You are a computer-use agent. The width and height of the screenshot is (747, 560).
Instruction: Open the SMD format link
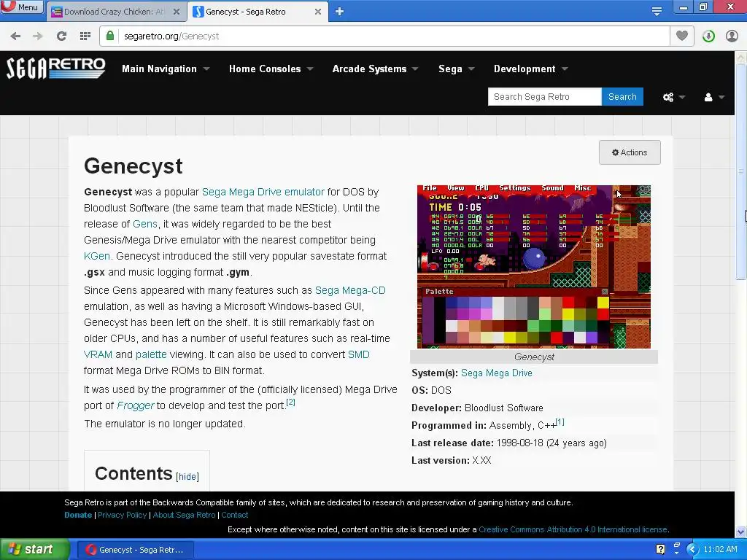[x=359, y=355]
